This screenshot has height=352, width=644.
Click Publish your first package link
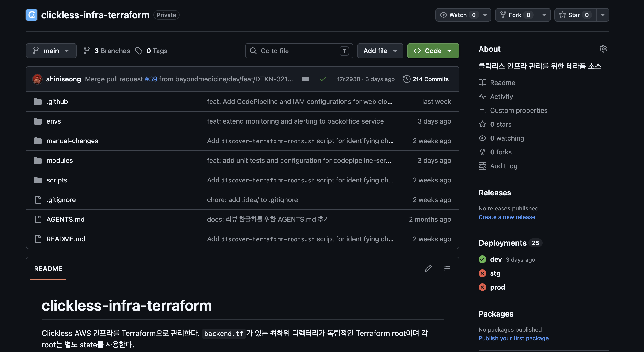pyautogui.click(x=514, y=338)
